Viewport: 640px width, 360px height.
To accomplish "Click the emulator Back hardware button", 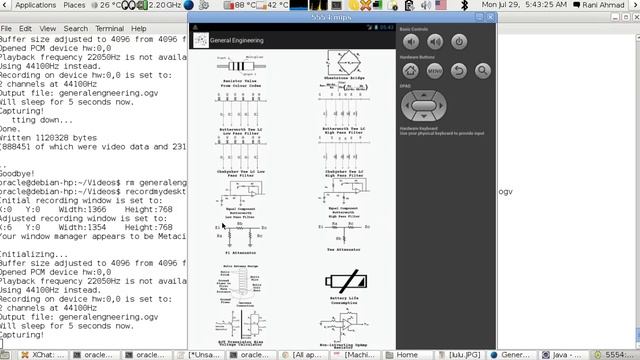I will click(459, 71).
